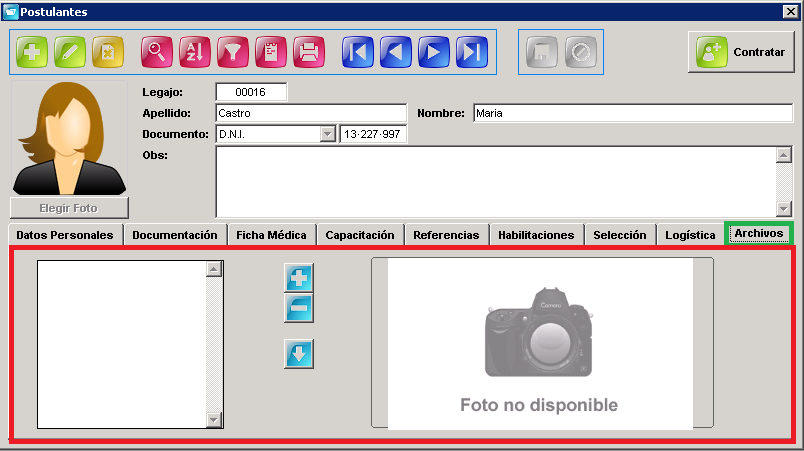Click the applicant avatar photo

tap(69, 138)
